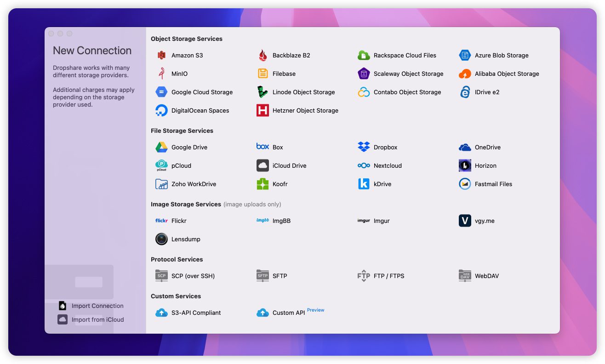Select the Dropbox icon

point(364,147)
